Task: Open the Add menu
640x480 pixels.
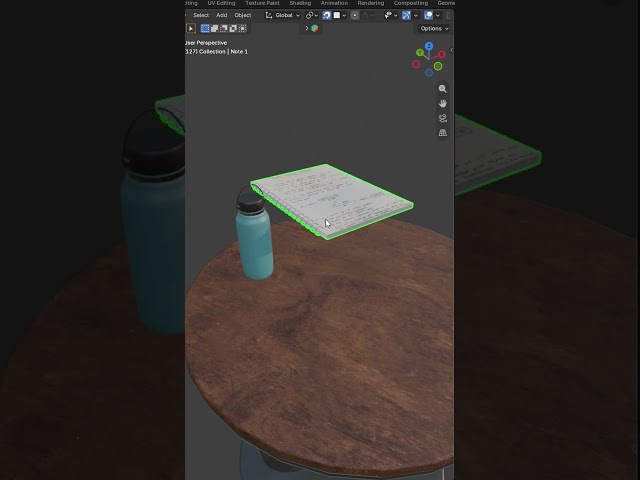Action: [222, 15]
